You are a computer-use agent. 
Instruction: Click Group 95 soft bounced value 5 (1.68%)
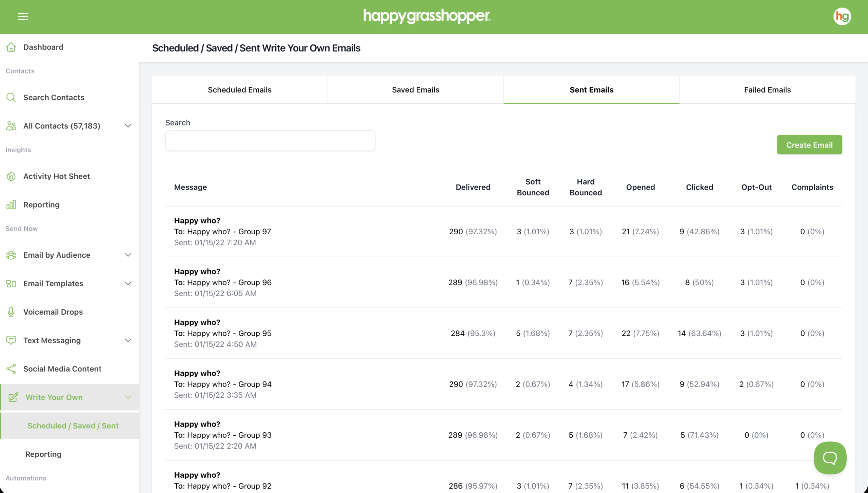(533, 333)
